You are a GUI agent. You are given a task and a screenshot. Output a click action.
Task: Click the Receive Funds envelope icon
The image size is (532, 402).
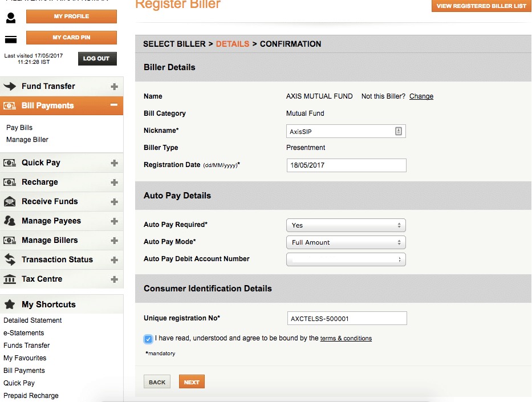10,202
